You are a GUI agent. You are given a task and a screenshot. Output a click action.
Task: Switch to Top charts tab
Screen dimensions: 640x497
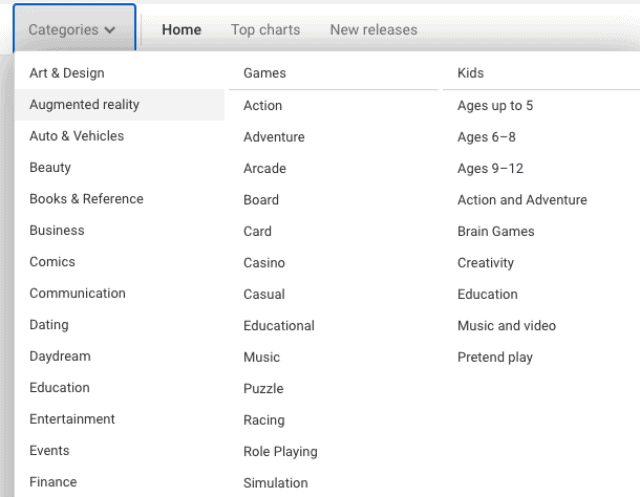click(265, 30)
